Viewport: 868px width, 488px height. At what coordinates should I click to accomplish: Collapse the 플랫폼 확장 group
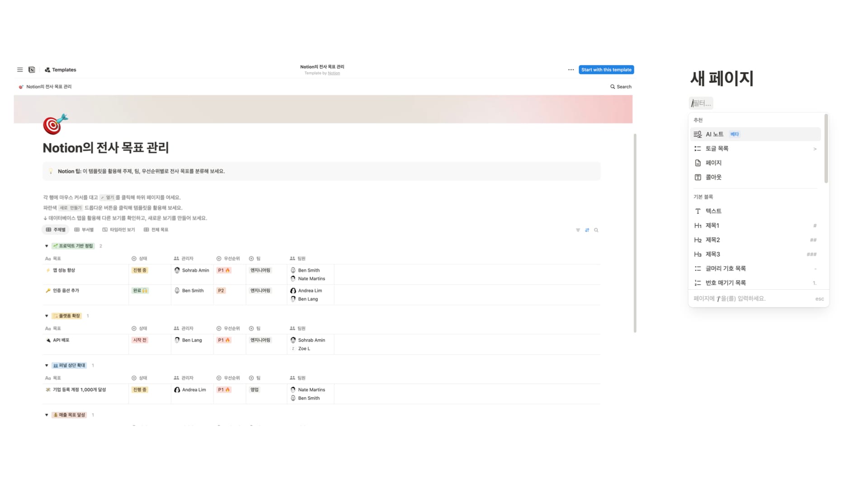47,316
